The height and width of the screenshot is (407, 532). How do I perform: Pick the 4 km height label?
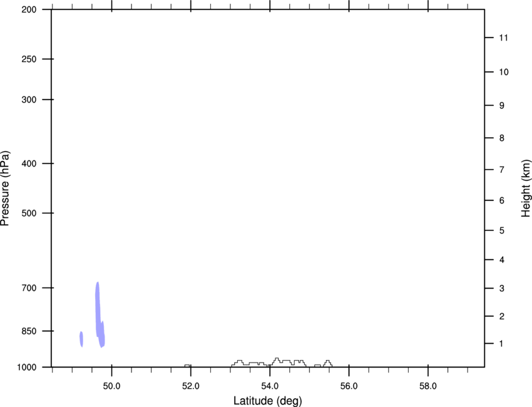501,260
